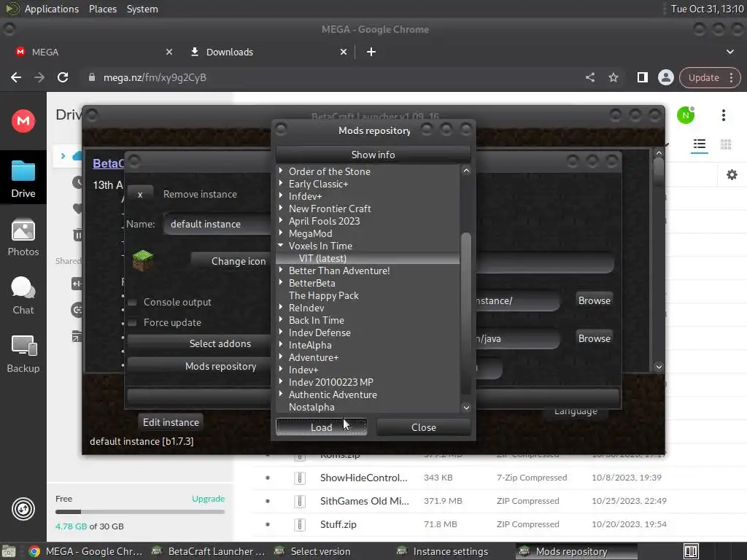Select The Happy Pack mod
Screen dimensions: 747x560
pos(323,295)
